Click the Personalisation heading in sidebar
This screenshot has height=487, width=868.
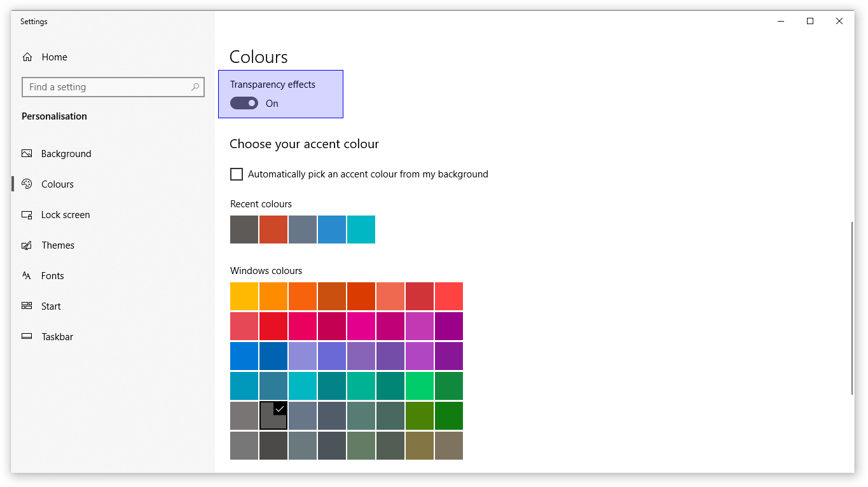(x=55, y=116)
